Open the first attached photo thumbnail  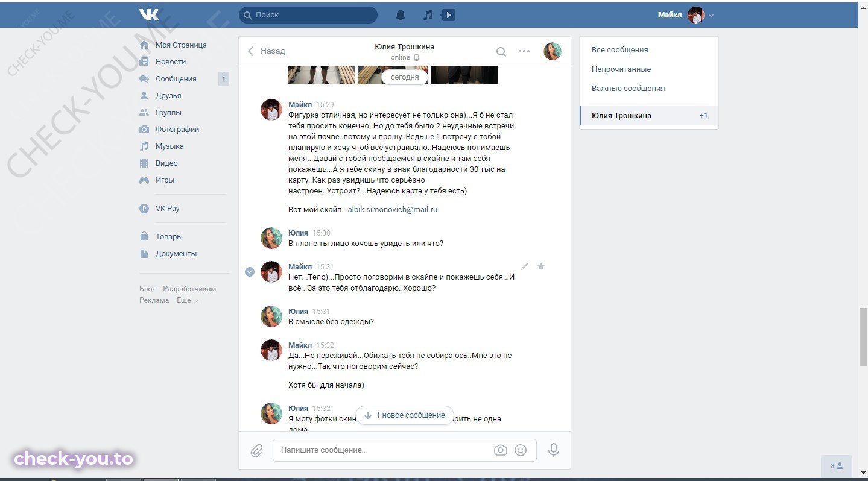[x=322, y=75]
